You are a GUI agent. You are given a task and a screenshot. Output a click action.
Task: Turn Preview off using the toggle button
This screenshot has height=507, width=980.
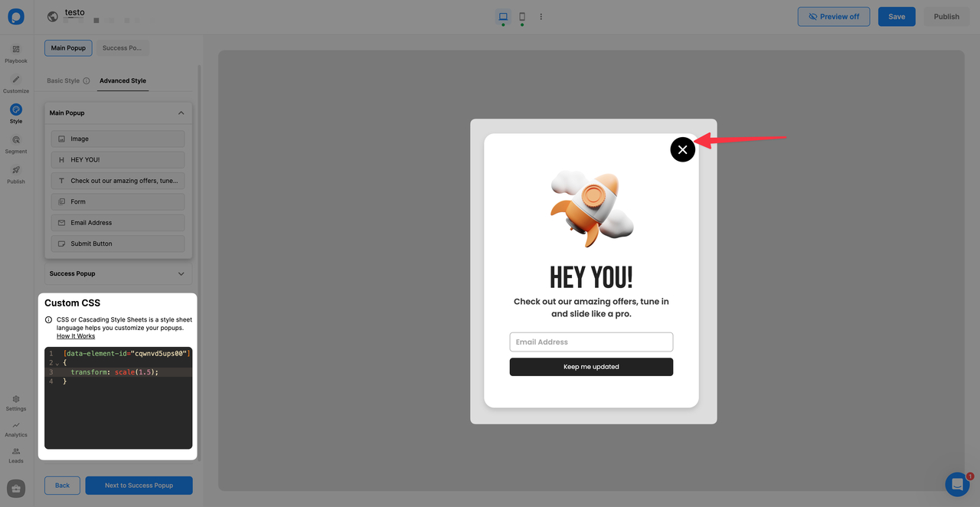click(x=834, y=16)
